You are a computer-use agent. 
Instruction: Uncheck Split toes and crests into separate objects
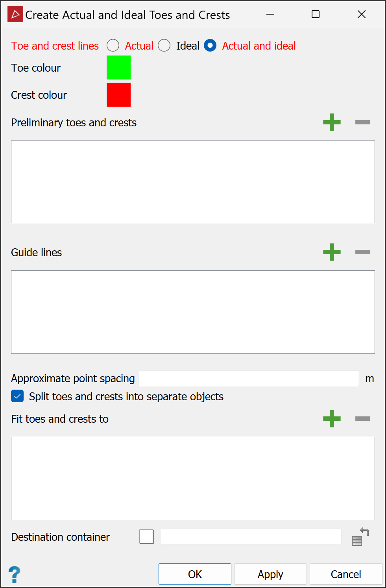coord(17,396)
